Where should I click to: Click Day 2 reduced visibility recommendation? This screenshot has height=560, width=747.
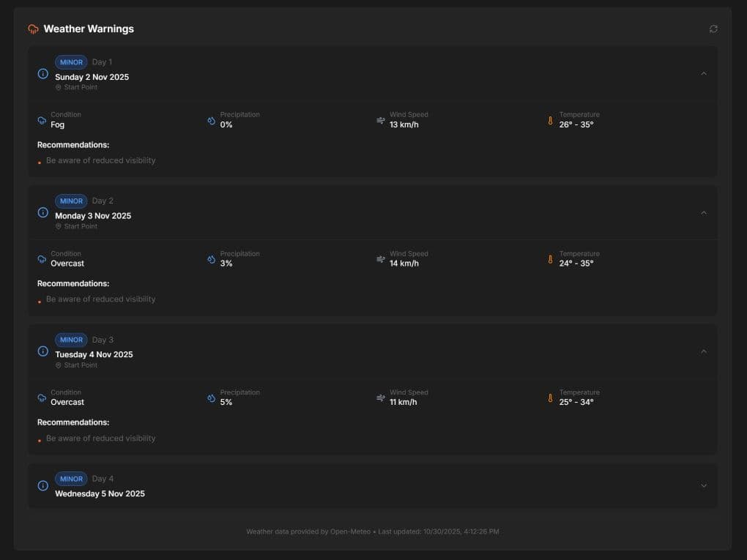pyautogui.click(x=100, y=299)
